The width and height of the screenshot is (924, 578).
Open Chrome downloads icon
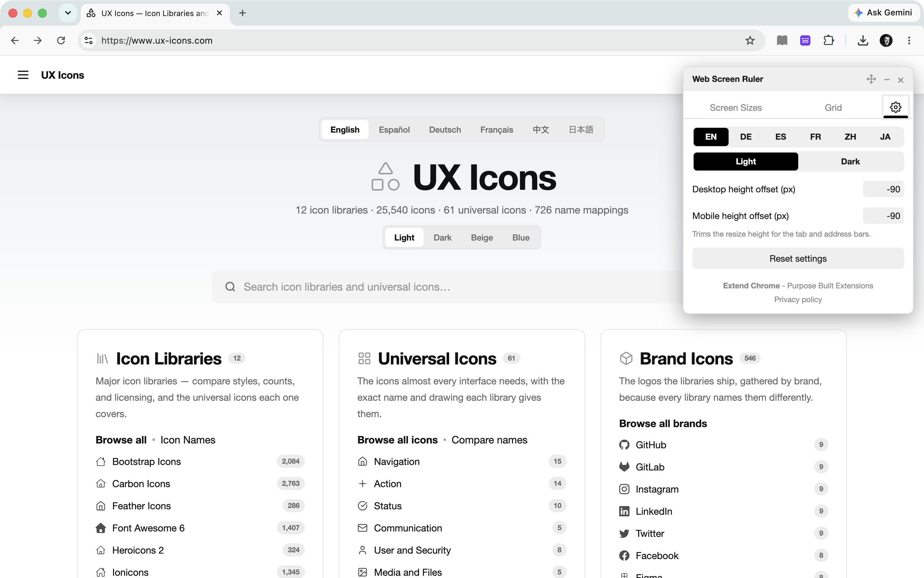coord(862,40)
